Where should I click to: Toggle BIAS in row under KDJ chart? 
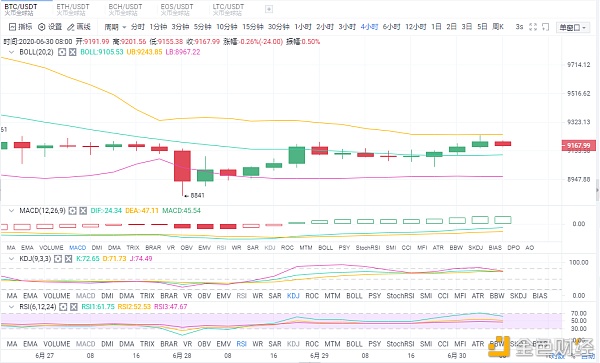click(x=540, y=296)
